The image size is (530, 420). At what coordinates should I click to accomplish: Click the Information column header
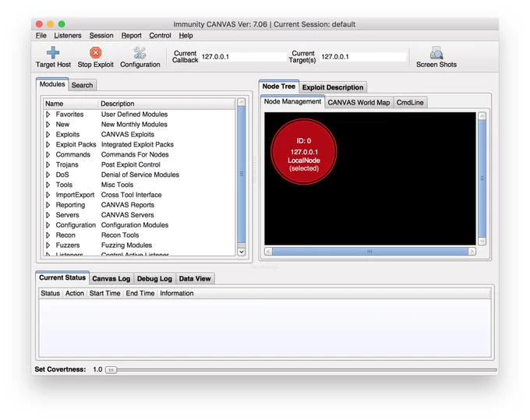point(177,293)
